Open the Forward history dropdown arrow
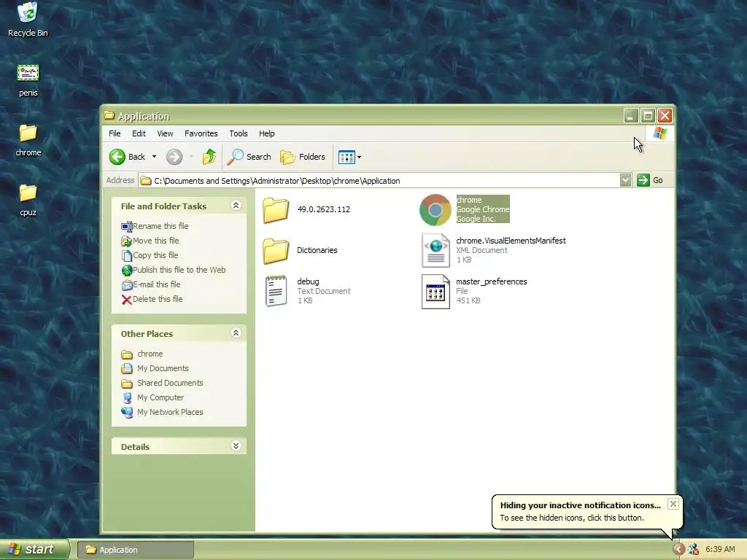Image resolution: width=747 pixels, height=560 pixels. (191, 157)
